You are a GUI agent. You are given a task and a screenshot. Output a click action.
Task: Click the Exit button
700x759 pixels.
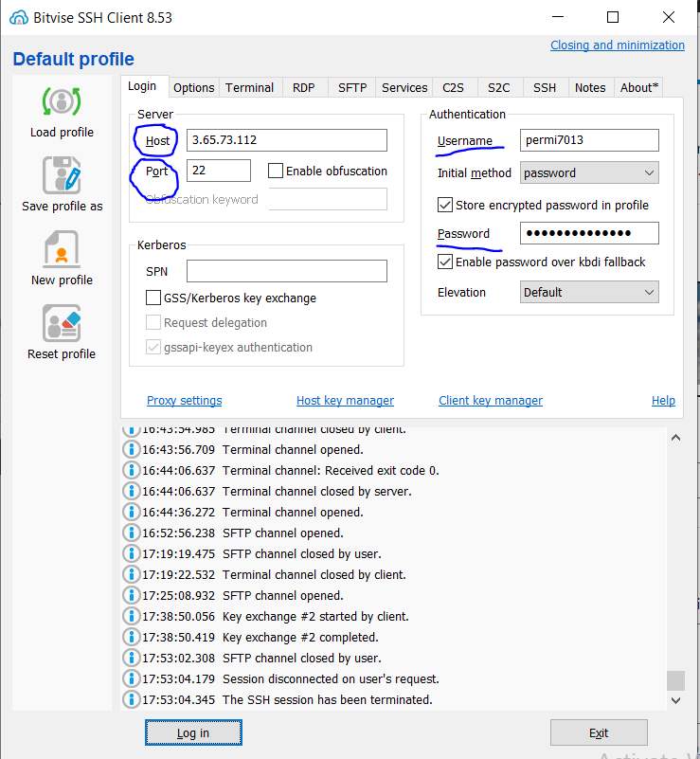point(599,732)
